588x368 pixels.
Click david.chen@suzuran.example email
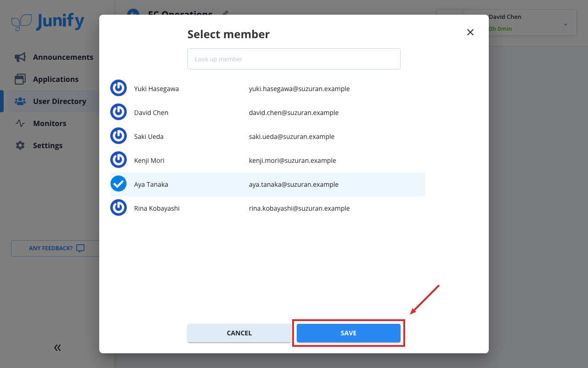click(x=294, y=113)
